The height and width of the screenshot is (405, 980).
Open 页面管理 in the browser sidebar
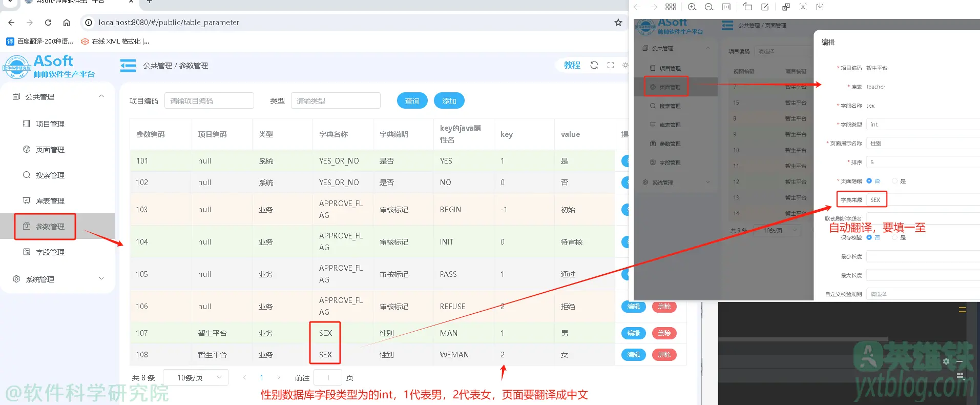[x=57, y=149]
